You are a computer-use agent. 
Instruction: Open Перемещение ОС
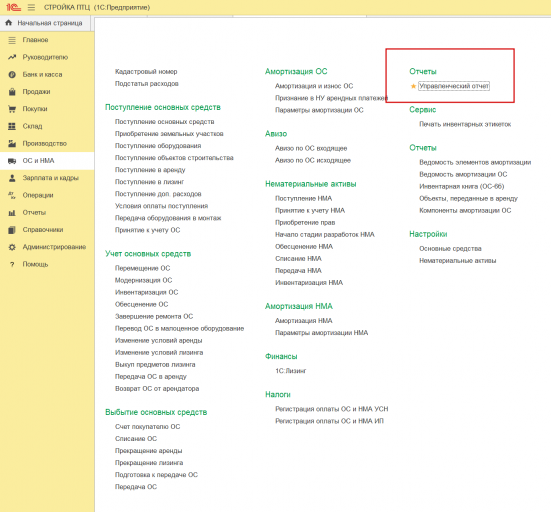143,268
